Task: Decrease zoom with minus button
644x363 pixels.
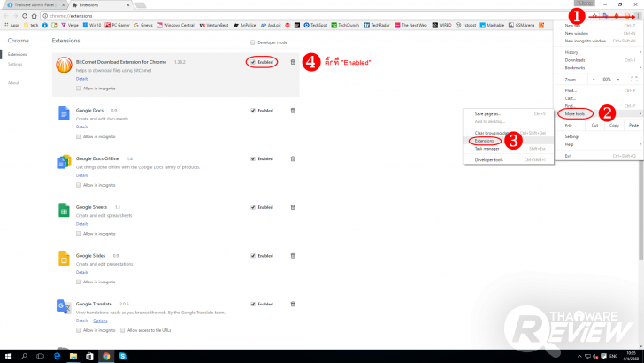Action: pos(594,79)
